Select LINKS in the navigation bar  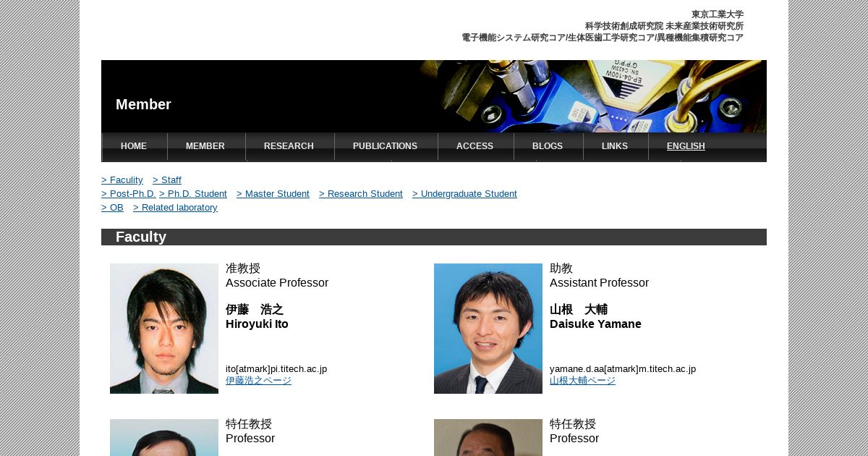(x=615, y=146)
